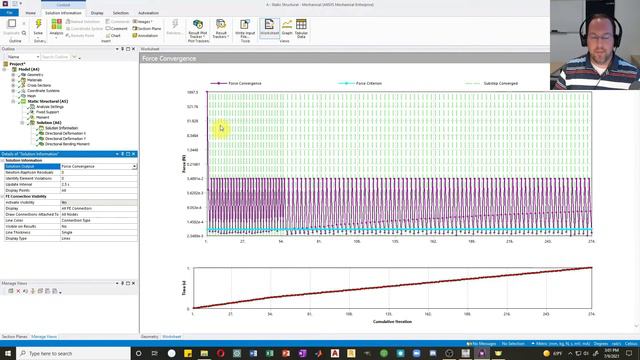Insert a Comment from the ribbon
The width and height of the screenshot is (640, 360).
[x=117, y=29]
